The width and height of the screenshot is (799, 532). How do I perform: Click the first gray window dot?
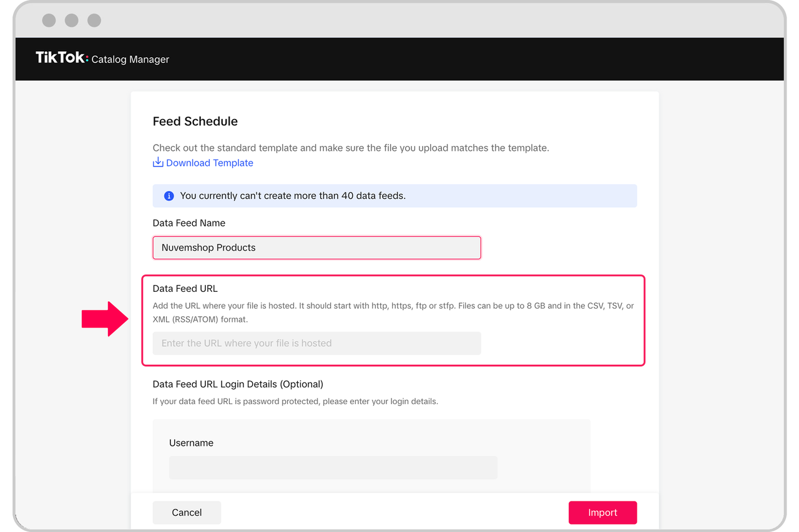[x=49, y=21]
